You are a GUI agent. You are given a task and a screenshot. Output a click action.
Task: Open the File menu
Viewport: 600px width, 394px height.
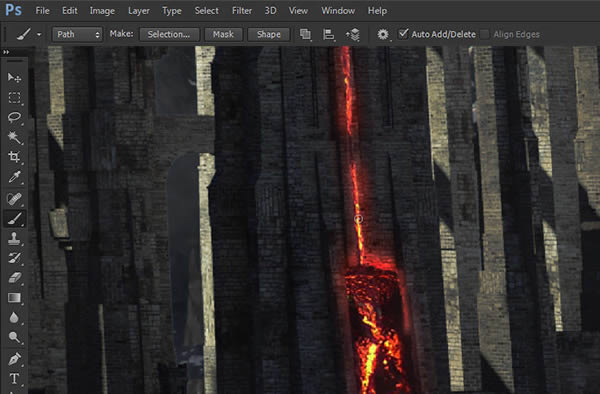point(42,11)
